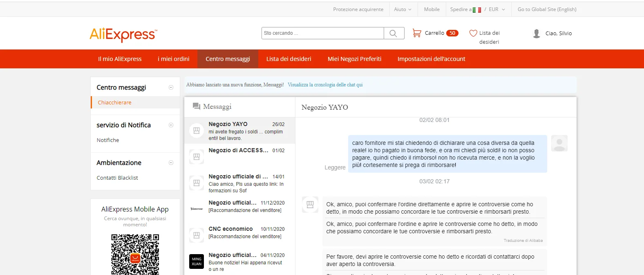The height and width of the screenshot is (275, 644).
Task: Click the Leggere read status label
Action: tap(335, 168)
